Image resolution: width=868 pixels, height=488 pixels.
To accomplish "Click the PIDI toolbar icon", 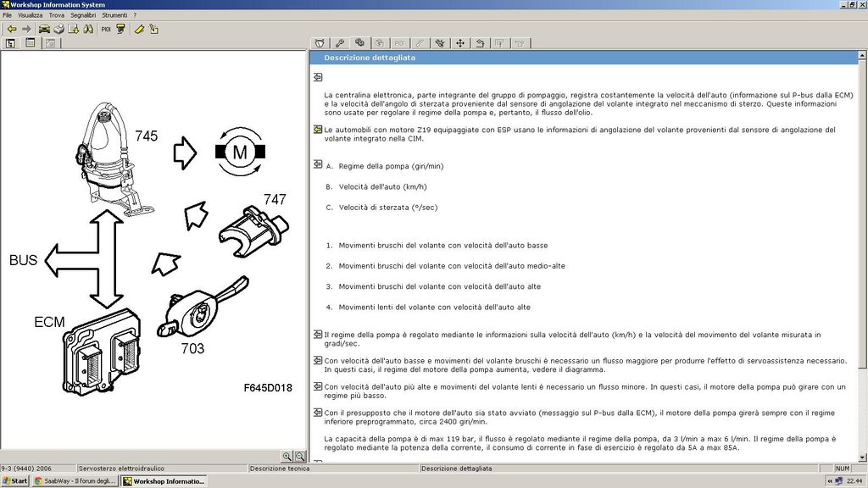I will [x=106, y=29].
